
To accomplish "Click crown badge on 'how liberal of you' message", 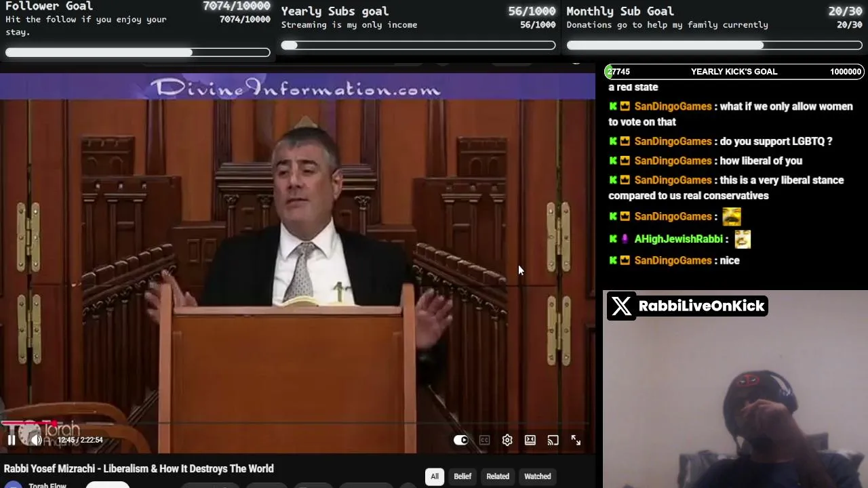I will (625, 161).
